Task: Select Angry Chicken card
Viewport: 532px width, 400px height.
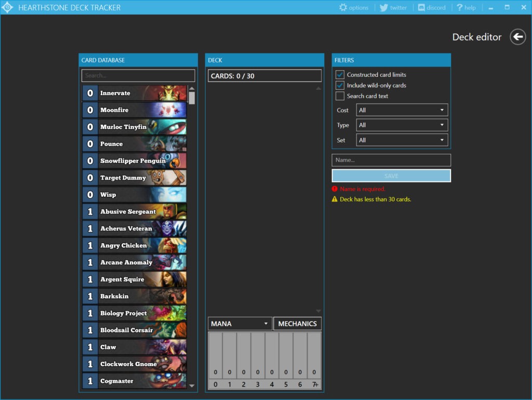Action: point(135,246)
